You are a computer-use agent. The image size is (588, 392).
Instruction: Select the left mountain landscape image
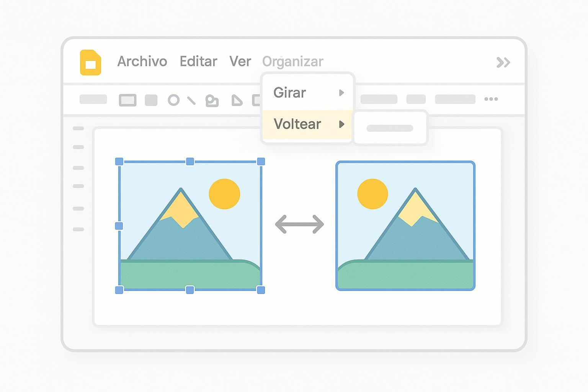(x=190, y=226)
